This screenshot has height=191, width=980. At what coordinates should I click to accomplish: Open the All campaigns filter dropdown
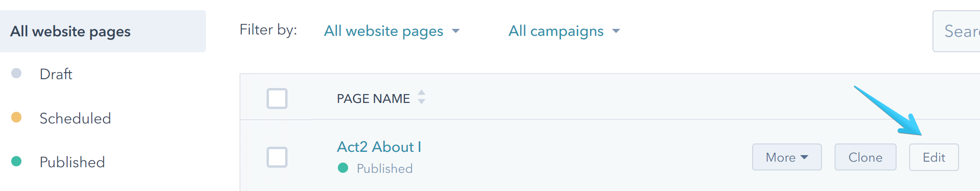click(x=556, y=31)
